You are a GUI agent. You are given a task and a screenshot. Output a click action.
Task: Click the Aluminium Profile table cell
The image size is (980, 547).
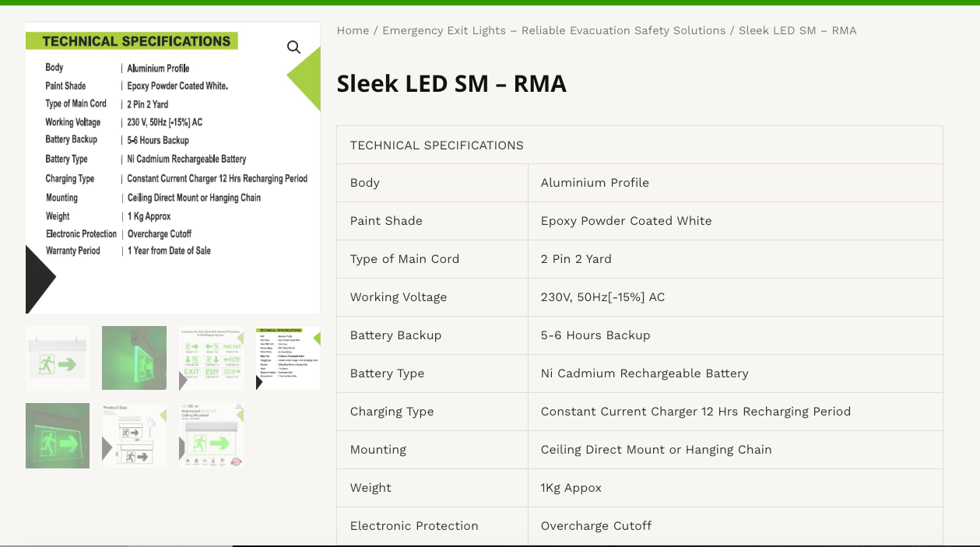[x=736, y=183]
